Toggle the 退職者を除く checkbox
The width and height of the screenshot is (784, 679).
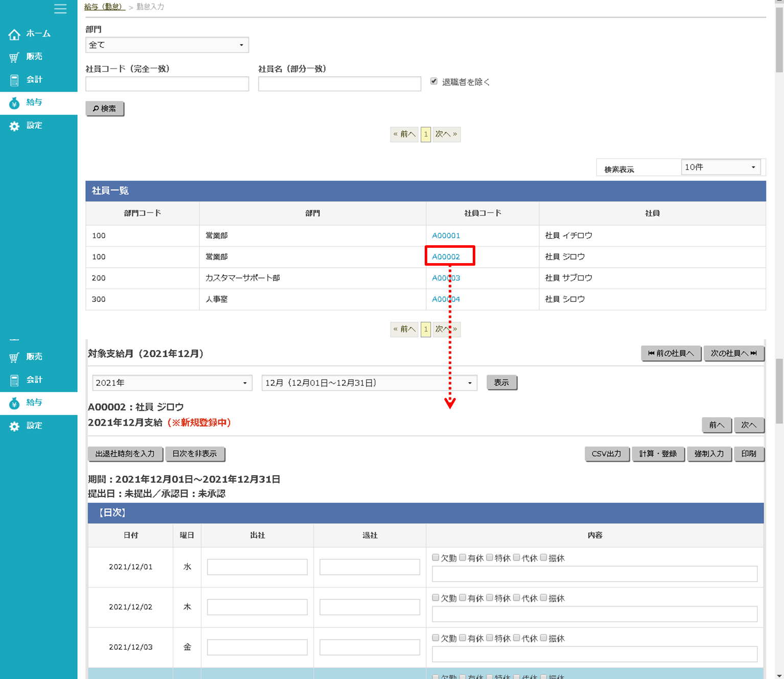434,81
